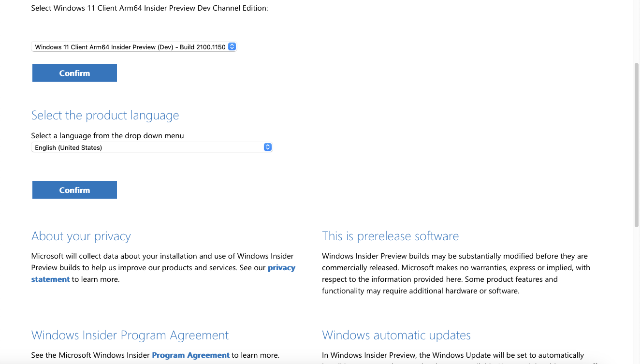Screen dimensions: 640x364
Task: Click the 'Windows automatic updates' heading
Action: 396,335
